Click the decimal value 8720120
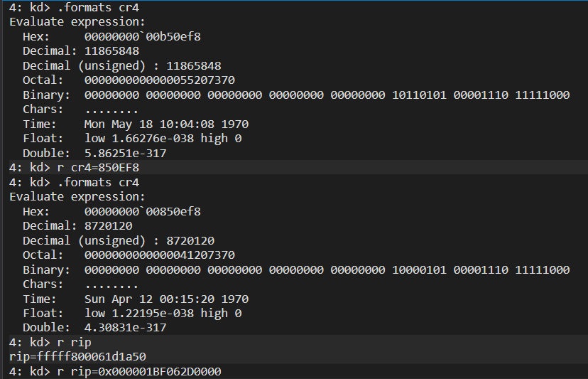588x379 pixels. click(x=109, y=226)
